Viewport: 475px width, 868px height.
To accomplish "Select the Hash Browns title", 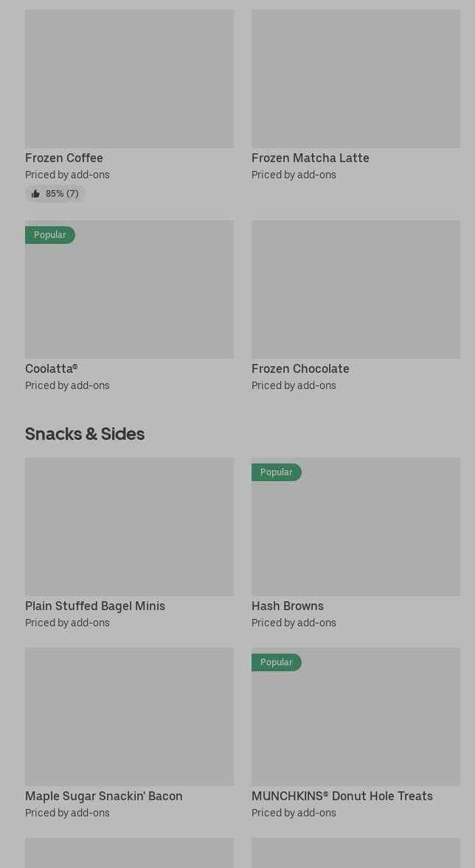I will [288, 606].
